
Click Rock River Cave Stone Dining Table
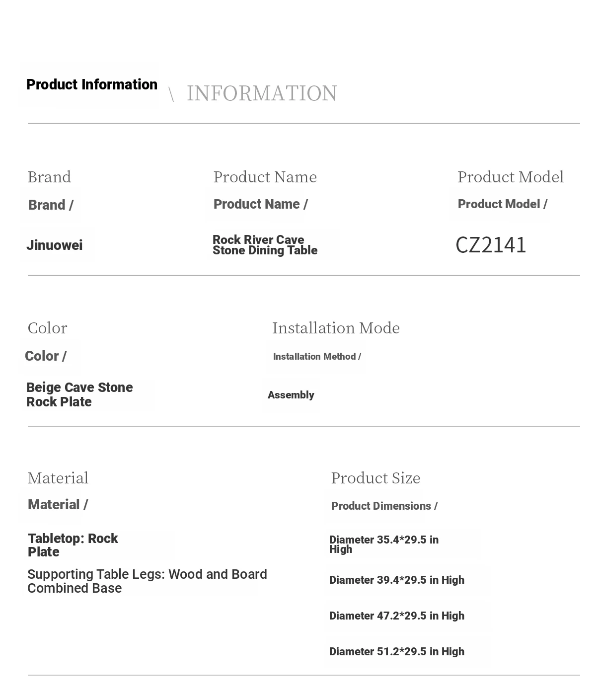tap(265, 245)
